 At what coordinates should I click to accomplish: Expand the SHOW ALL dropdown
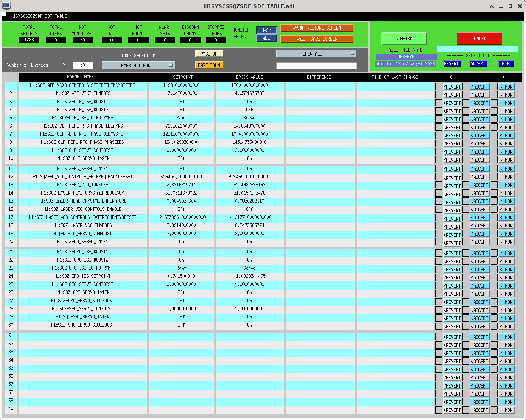click(x=316, y=54)
